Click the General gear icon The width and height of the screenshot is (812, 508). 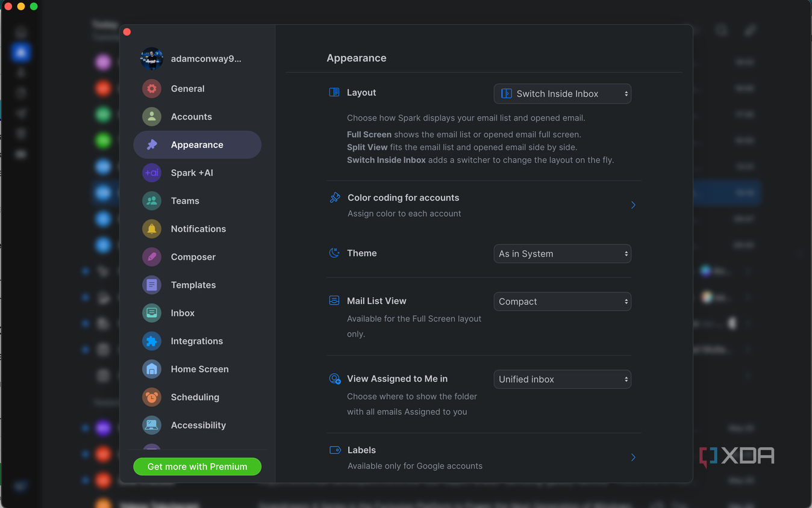tap(152, 88)
